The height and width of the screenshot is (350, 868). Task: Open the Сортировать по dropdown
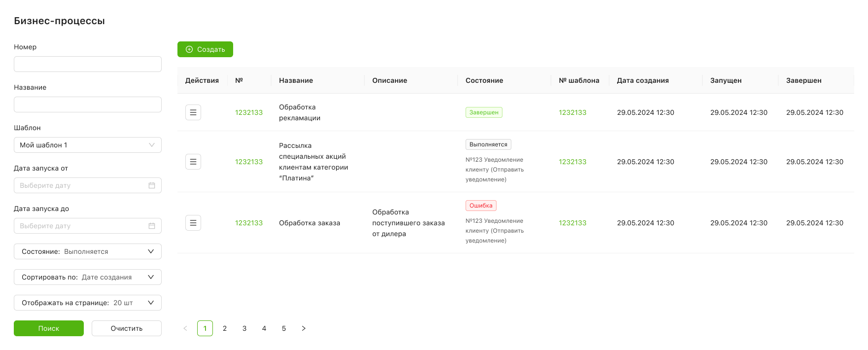pyautogui.click(x=88, y=277)
